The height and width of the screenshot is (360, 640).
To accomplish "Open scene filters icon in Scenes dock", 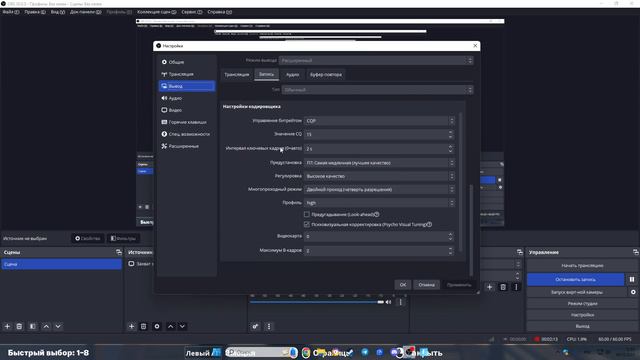I will coord(33,327).
